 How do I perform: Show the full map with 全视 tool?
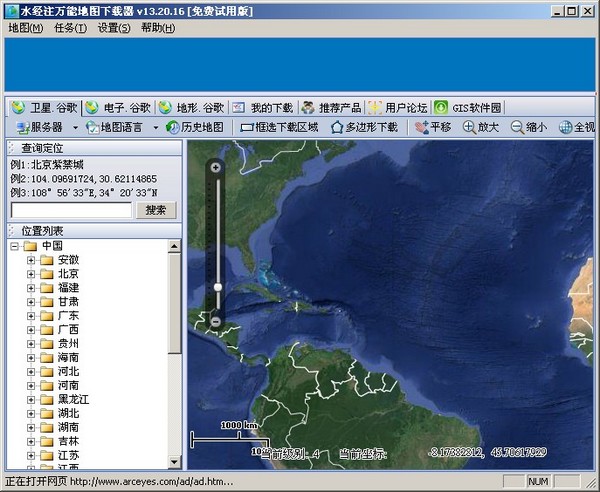[x=578, y=127]
